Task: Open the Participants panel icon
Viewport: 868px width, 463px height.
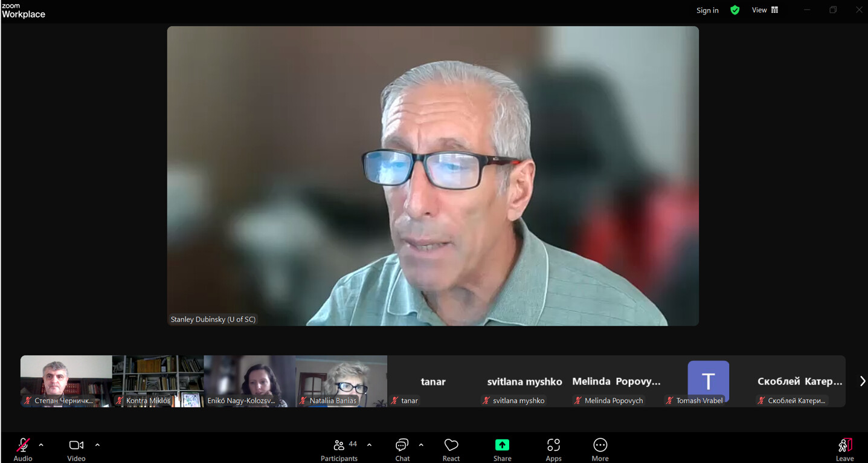Action: click(x=339, y=445)
